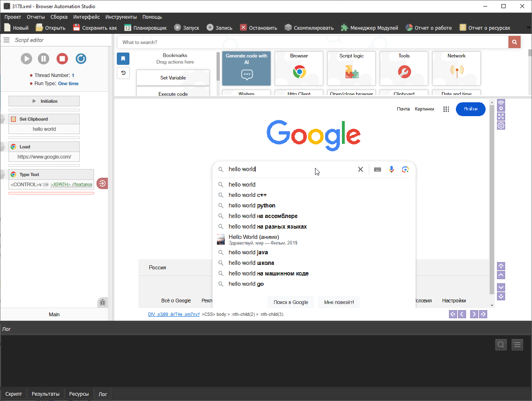Change Run Type One time setting

[x=68, y=84]
